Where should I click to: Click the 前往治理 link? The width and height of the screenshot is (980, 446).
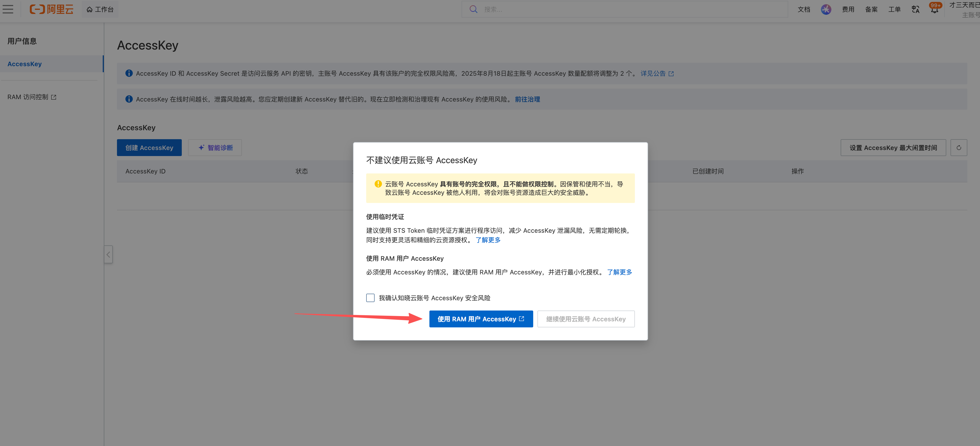pyautogui.click(x=527, y=99)
